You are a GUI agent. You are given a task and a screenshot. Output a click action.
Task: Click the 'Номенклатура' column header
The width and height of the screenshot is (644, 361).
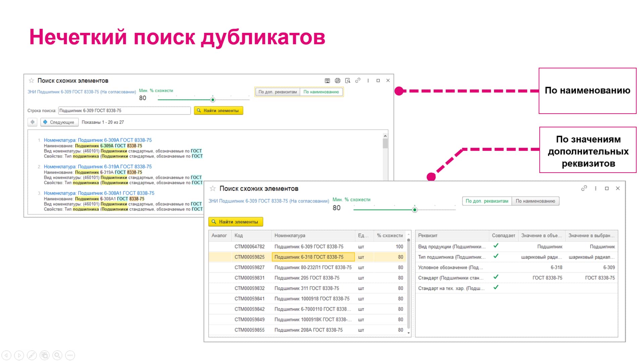313,236
